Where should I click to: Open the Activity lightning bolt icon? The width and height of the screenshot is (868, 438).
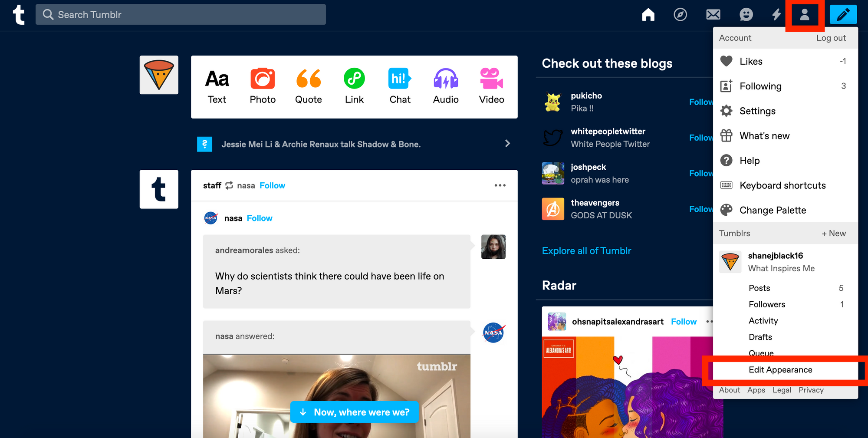point(776,15)
